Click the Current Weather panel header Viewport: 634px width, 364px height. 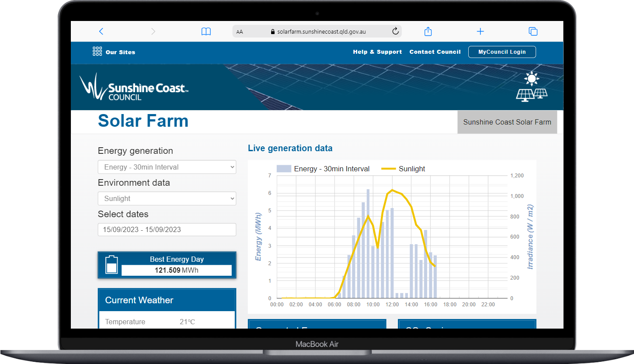pos(167,300)
